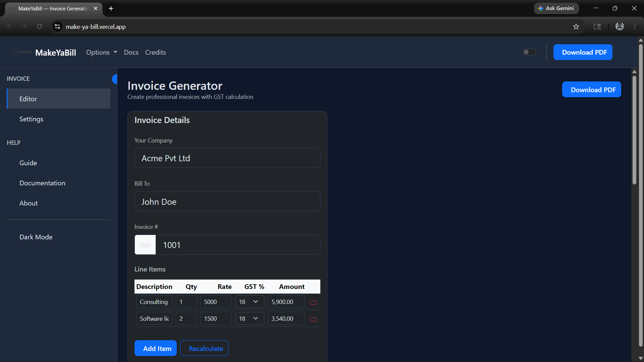Click the red delete icon on Software row

coord(313,319)
